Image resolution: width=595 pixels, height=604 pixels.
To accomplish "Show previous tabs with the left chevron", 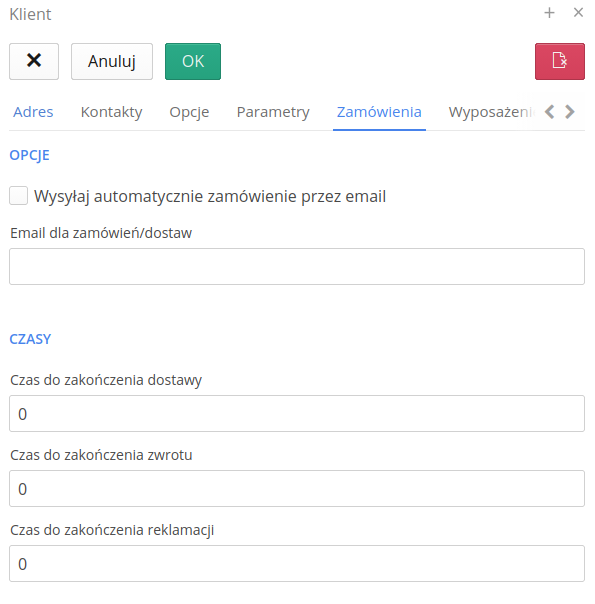I will pos(550,112).
